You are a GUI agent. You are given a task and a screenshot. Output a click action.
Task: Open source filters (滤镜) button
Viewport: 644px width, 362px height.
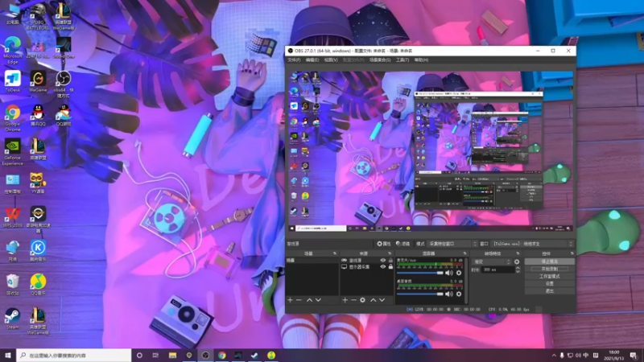click(403, 244)
